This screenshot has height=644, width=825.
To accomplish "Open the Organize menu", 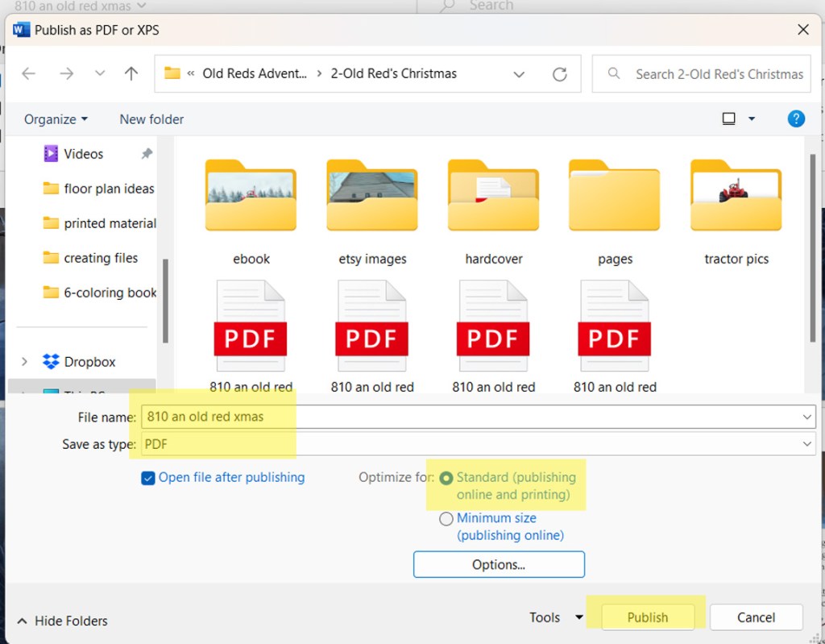I will click(56, 119).
